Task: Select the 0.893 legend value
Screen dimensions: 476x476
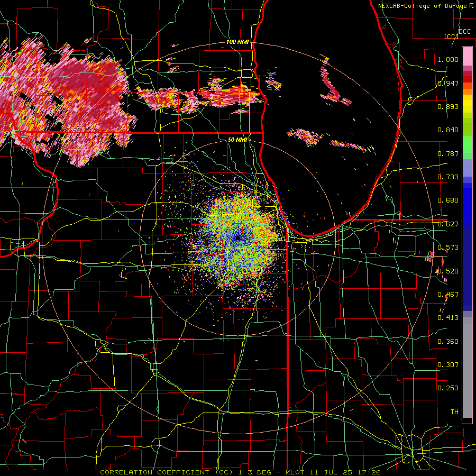Action: click(448, 106)
